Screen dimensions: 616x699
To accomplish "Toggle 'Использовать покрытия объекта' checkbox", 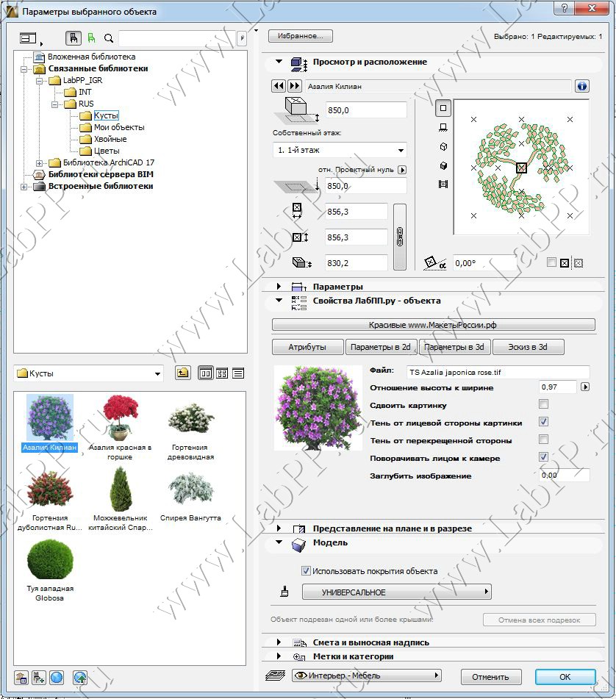I will click(306, 570).
